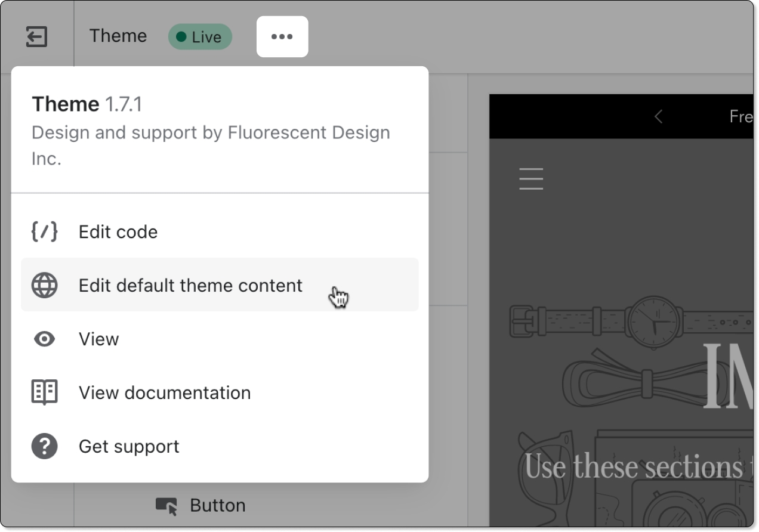The width and height of the screenshot is (759, 532).
Task: Click the globe icon in the menu
Action: 44,286
